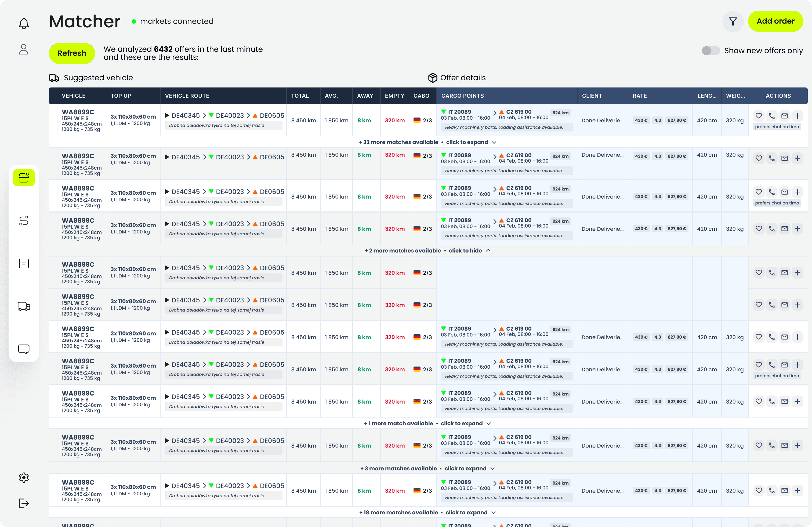Expand the +18 more matches available row
This screenshot has height=527, width=812.
click(x=427, y=512)
